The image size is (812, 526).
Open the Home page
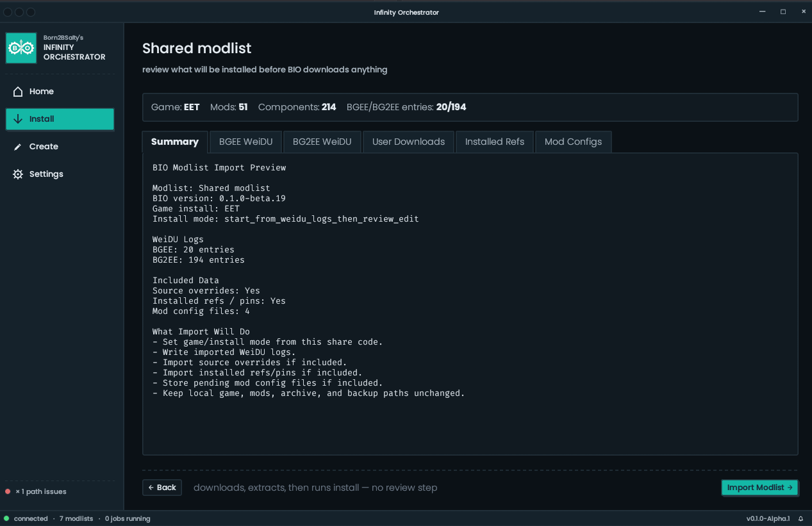60,92
